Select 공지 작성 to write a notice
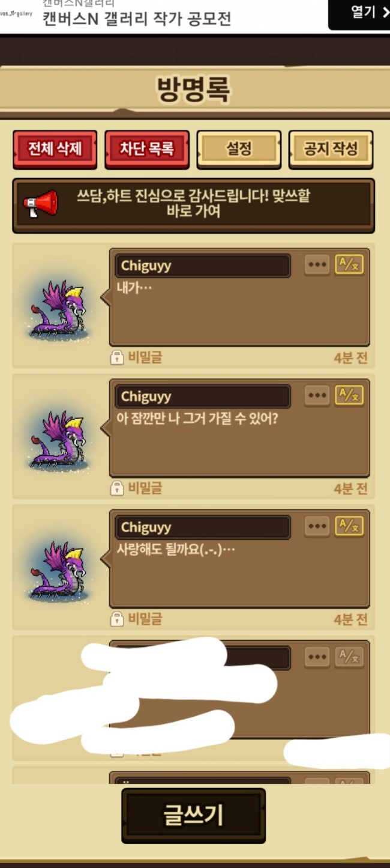Image resolution: width=390 pixels, height=868 pixels. click(331, 149)
